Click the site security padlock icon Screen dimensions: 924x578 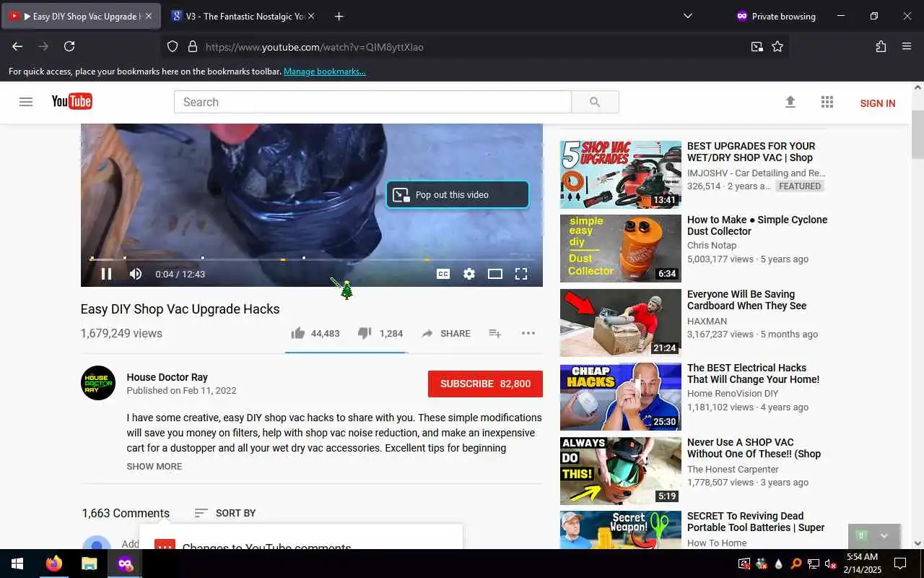[x=192, y=46]
